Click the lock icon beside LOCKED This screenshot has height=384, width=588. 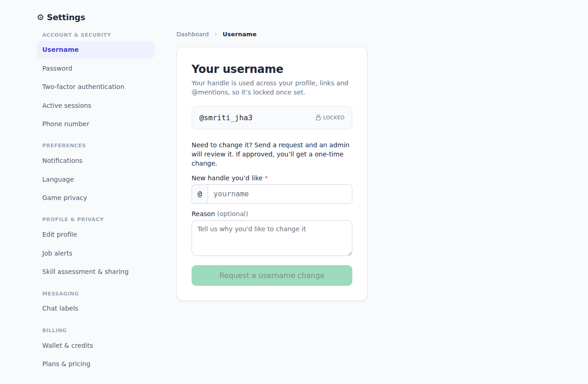pos(318,118)
